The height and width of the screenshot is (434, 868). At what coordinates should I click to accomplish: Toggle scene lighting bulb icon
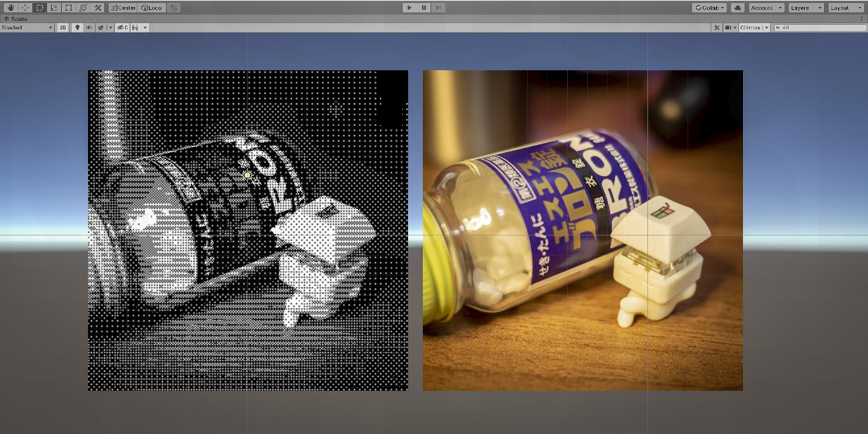click(x=77, y=27)
